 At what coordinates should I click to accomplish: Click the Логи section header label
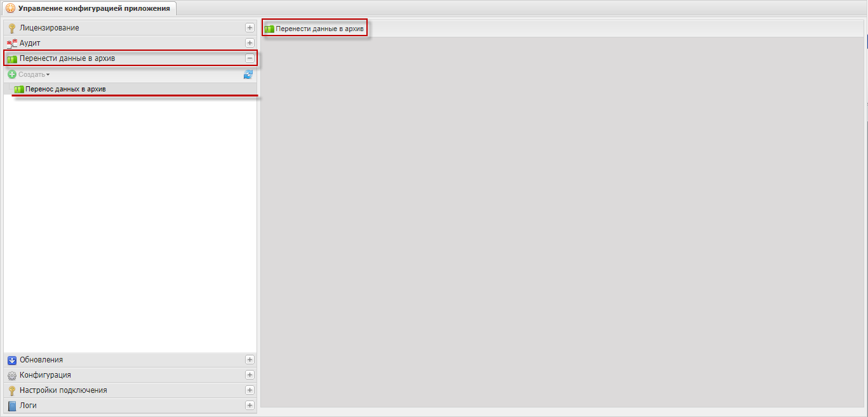click(x=28, y=406)
